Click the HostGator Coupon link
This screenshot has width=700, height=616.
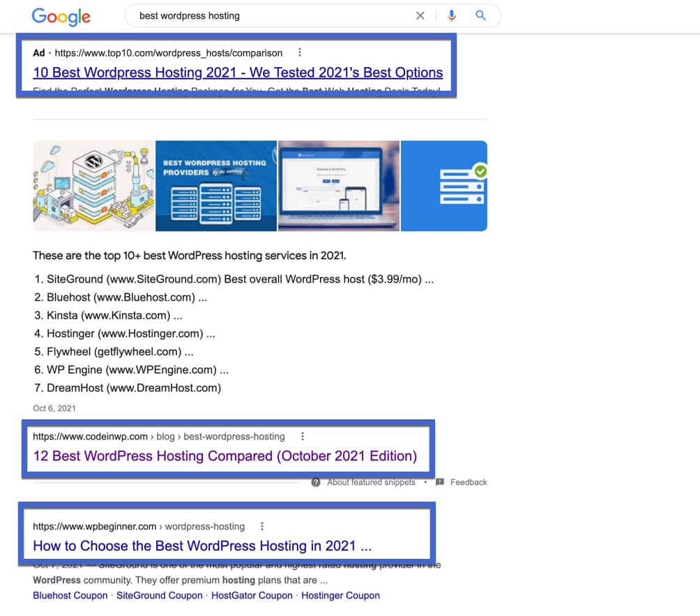pos(252,595)
